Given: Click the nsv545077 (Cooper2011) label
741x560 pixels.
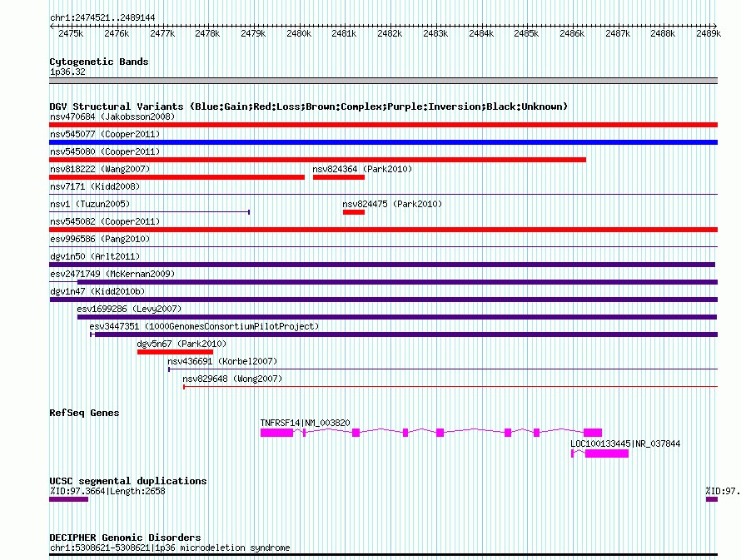Looking at the screenshot, I should tap(105, 134).
